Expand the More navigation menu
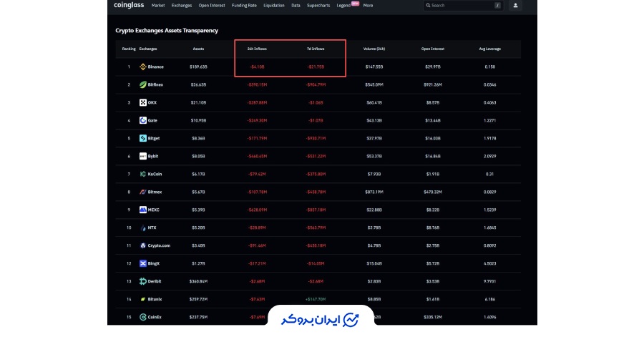This screenshot has height=337, width=644. pos(368,5)
